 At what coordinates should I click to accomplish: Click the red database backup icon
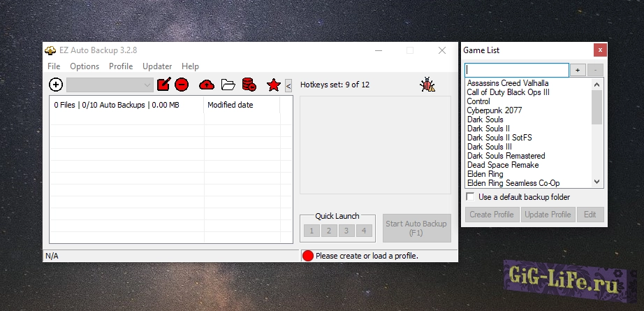tap(249, 85)
